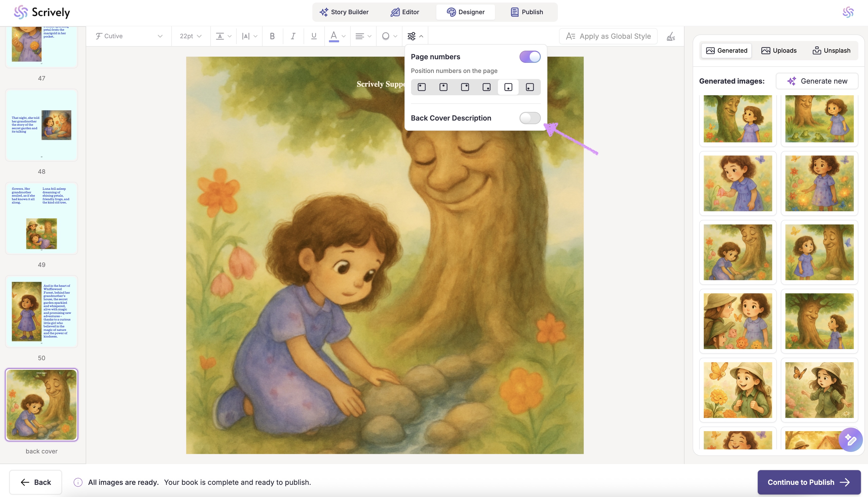Select bottom-left page number position

(530, 87)
